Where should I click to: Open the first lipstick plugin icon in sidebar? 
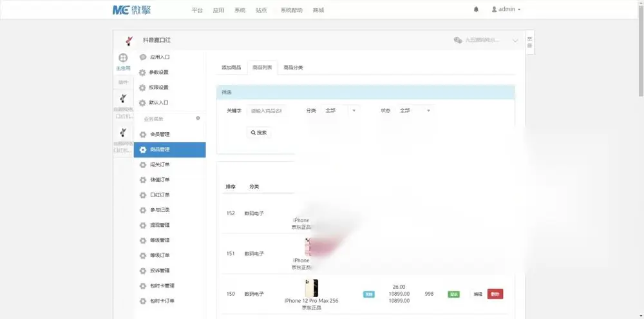(123, 99)
